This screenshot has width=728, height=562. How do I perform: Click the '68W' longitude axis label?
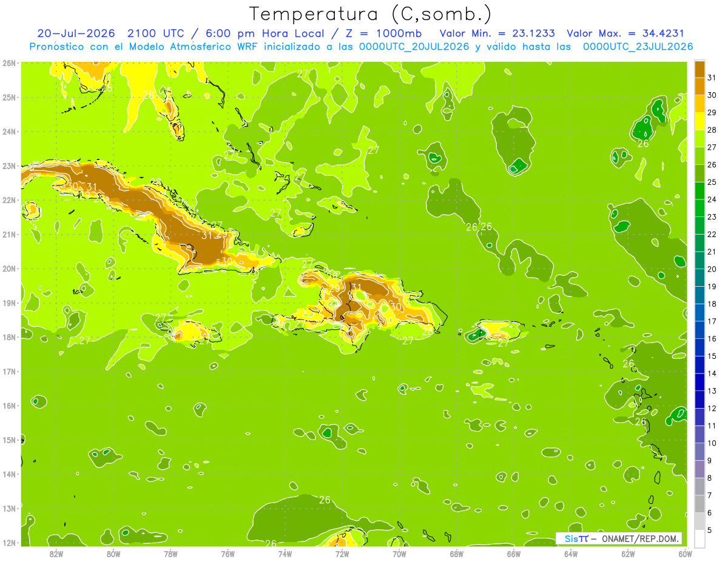tap(457, 554)
